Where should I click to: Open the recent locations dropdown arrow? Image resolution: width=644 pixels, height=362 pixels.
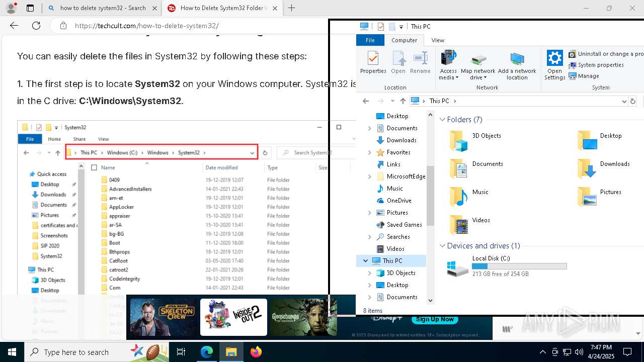click(392, 101)
